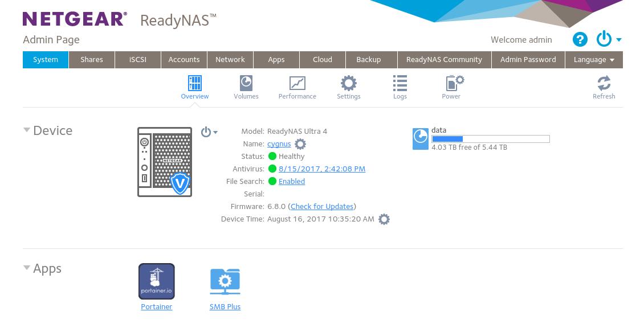Click gear icon next to device name cygnus
The width and height of the screenshot is (644, 336).
pos(300,144)
